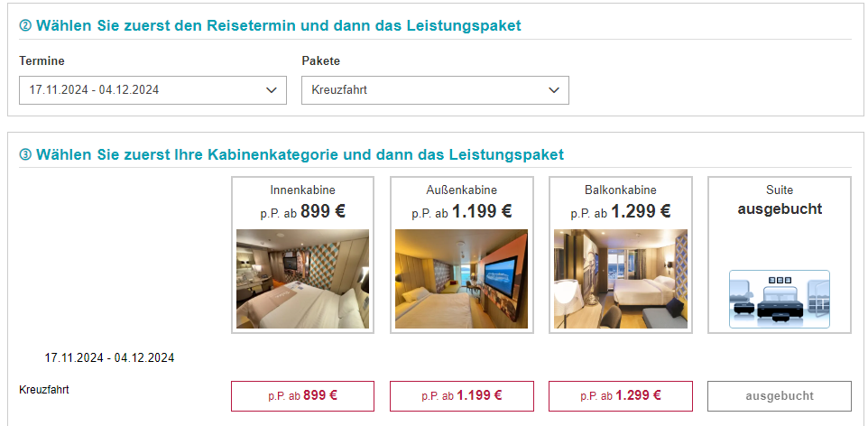Click the Suite cabin illustration icon
The height and width of the screenshot is (426, 868).
click(779, 299)
